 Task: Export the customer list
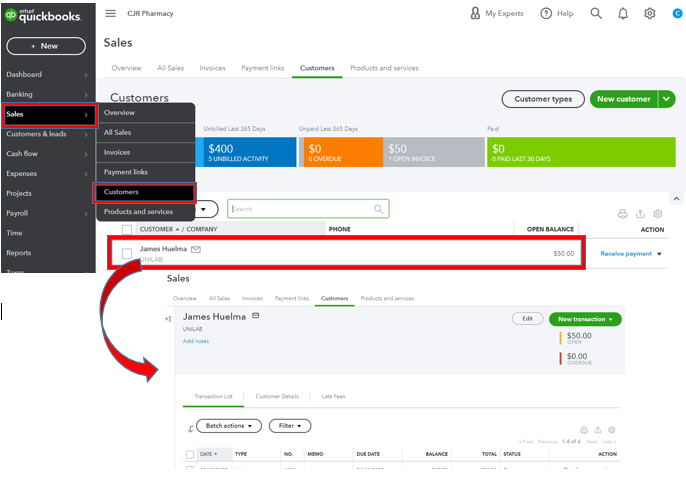(x=640, y=213)
